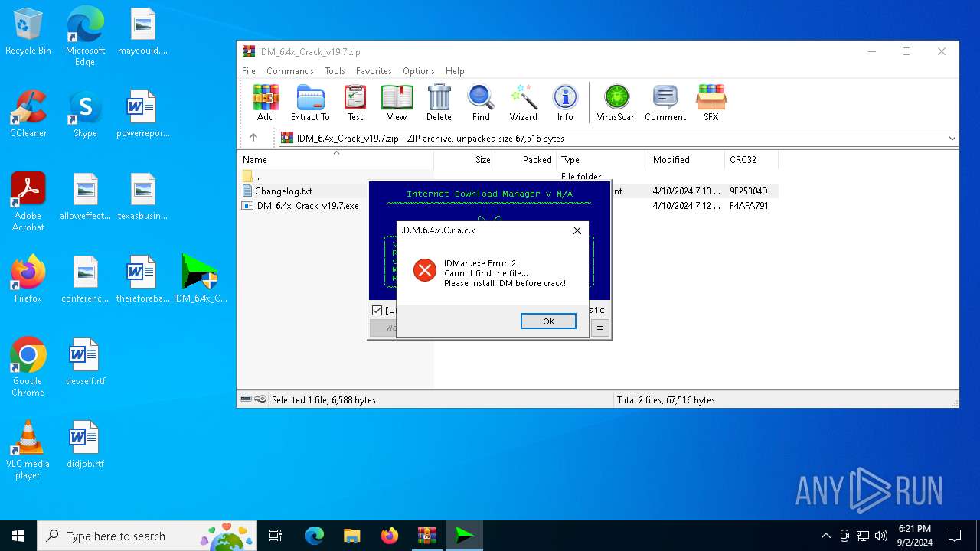Sort by the Modified column header
Image resolution: width=980 pixels, height=551 pixels.
click(686, 160)
